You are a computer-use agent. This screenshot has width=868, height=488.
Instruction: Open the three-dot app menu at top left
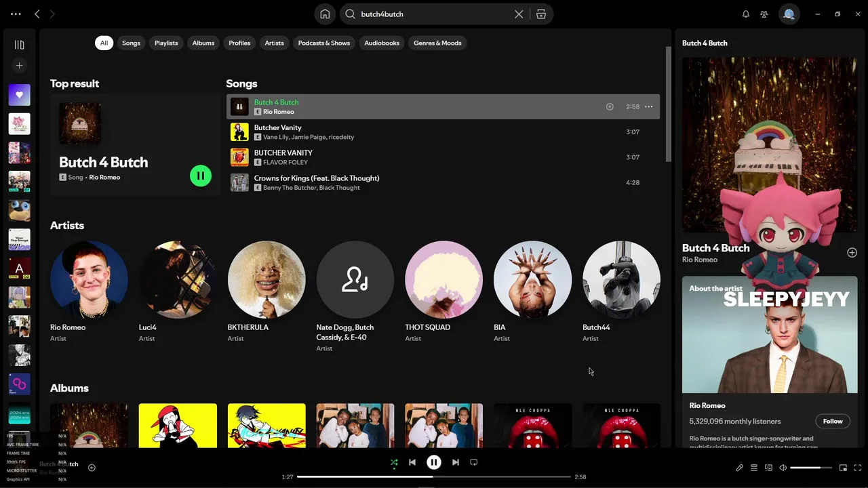point(16,14)
